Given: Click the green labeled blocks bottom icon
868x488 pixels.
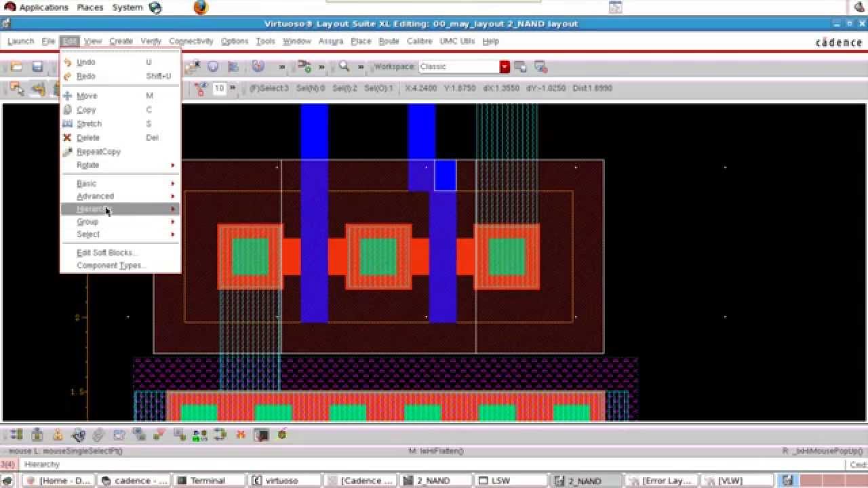Looking at the screenshot, I should coord(200,434).
